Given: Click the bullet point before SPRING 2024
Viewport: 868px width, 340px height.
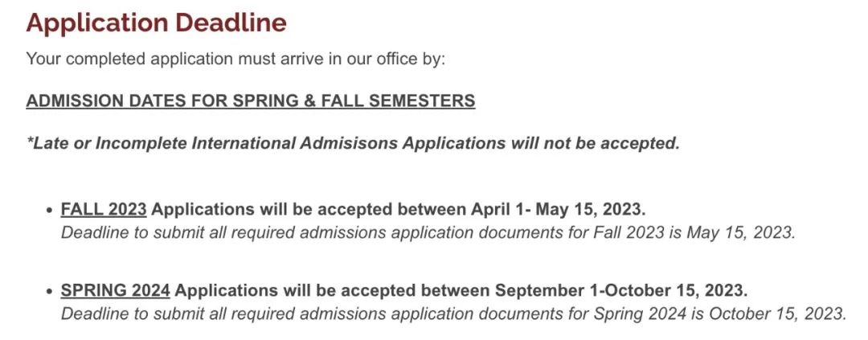Looking at the screenshot, I should pos(50,291).
